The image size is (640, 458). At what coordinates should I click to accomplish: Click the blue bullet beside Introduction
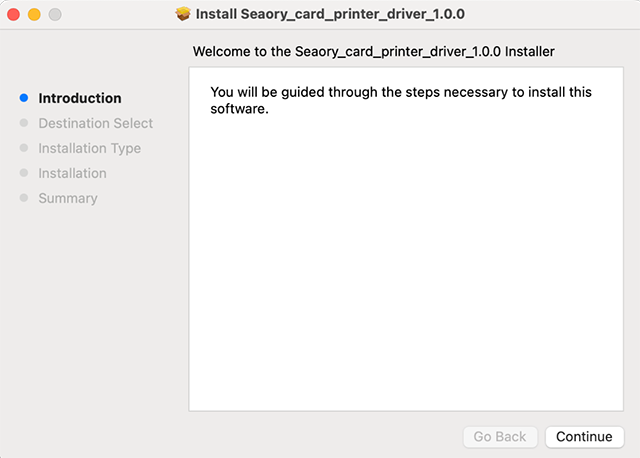(x=23, y=98)
